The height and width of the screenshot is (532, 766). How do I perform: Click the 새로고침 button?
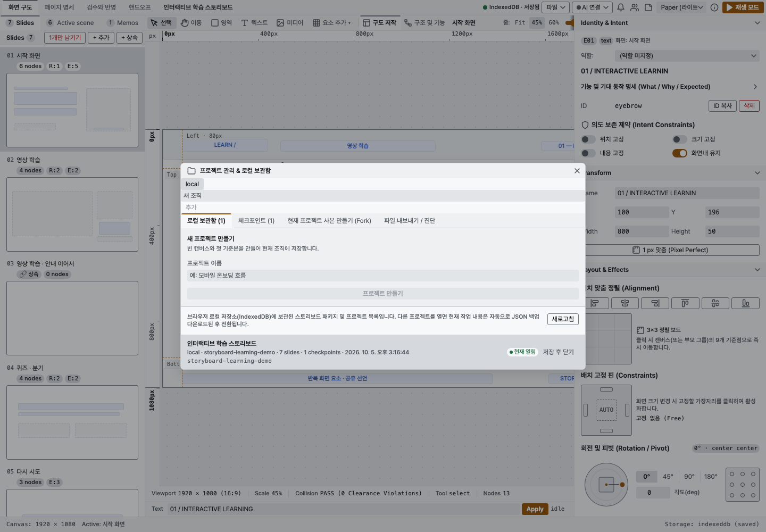563,319
